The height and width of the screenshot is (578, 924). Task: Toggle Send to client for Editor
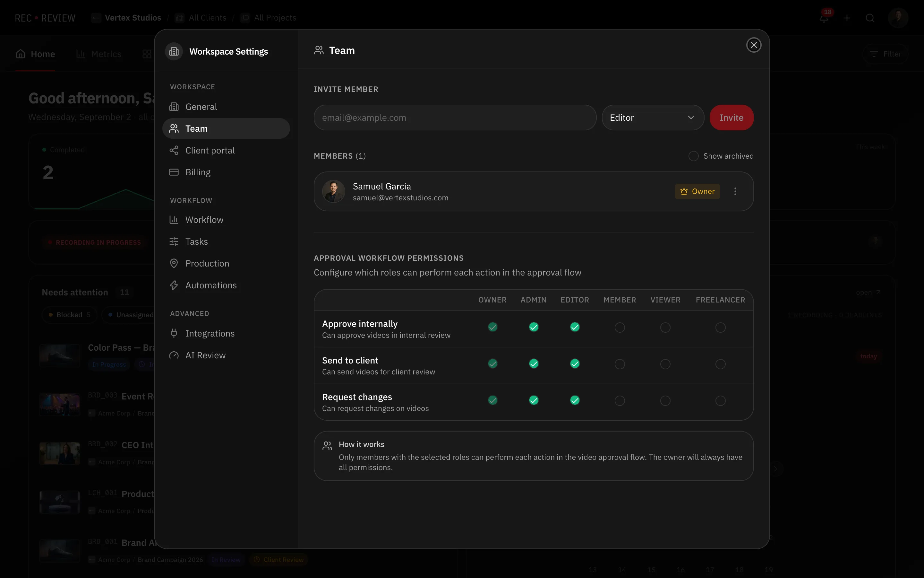point(575,364)
